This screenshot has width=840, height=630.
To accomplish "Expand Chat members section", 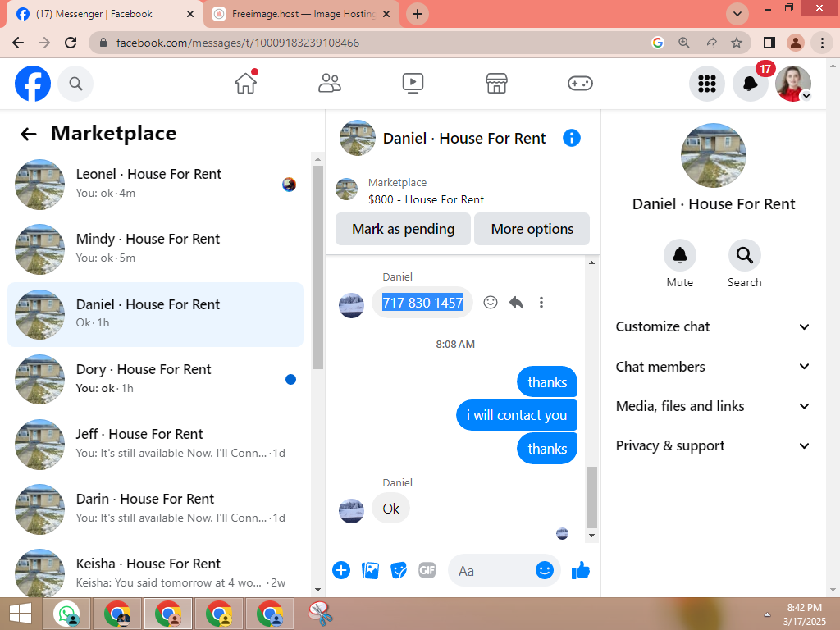I will tap(713, 367).
